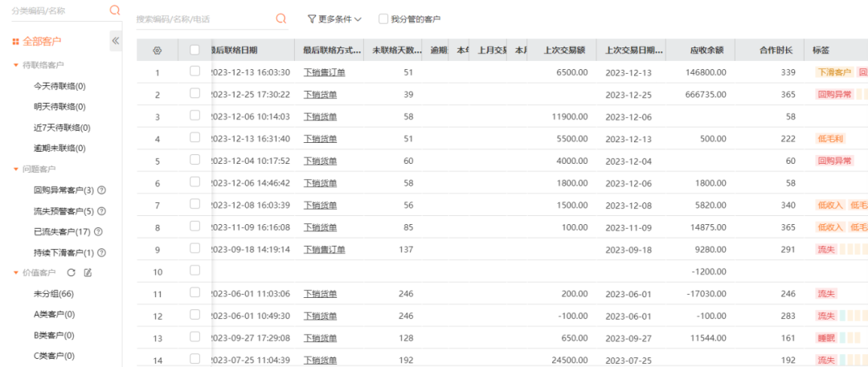Screen dimensions: 868x367
Task: Click the 最后联络方式 column header
Action: tap(333, 51)
